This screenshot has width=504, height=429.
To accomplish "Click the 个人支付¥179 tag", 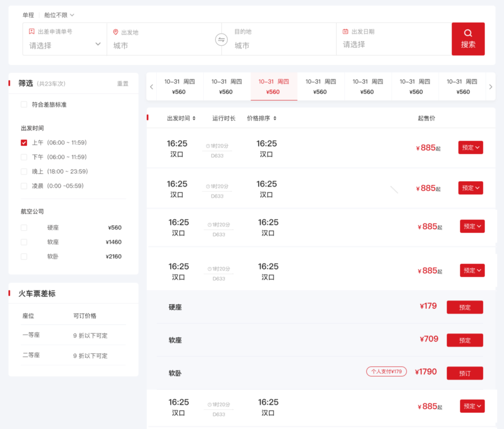I will click(x=386, y=372).
